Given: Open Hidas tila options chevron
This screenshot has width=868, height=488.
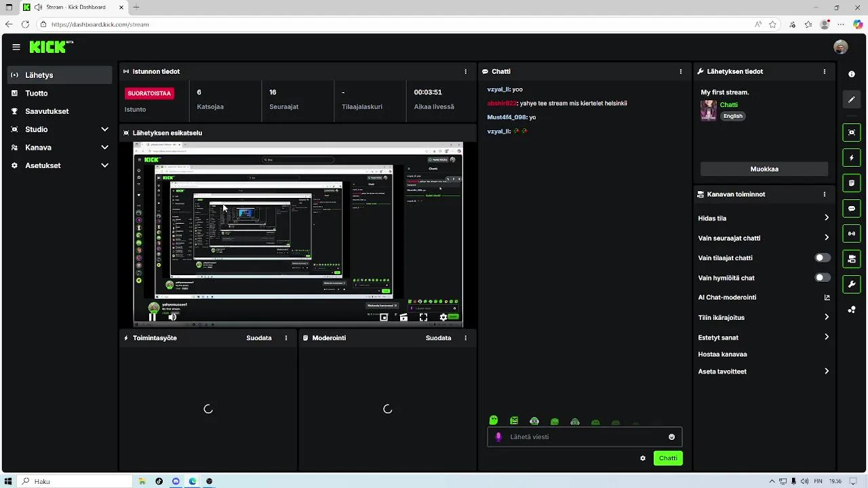Looking at the screenshot, I should pos(827,218).
